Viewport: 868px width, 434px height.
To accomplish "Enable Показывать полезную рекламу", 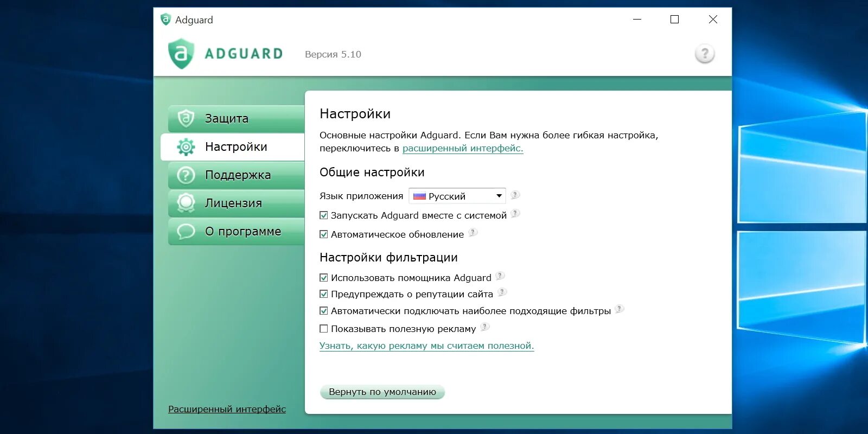I will [x=324, y=329].
